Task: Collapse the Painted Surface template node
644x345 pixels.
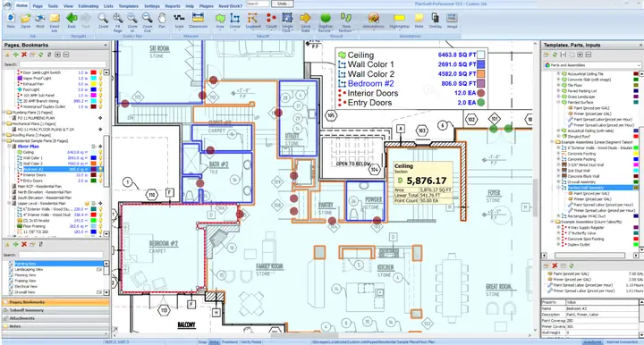Action: [x=558, y=102]
